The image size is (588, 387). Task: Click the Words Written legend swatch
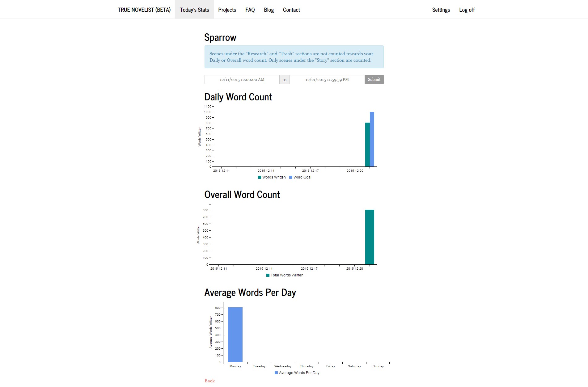pyautogui.click(x=260, y=177)
